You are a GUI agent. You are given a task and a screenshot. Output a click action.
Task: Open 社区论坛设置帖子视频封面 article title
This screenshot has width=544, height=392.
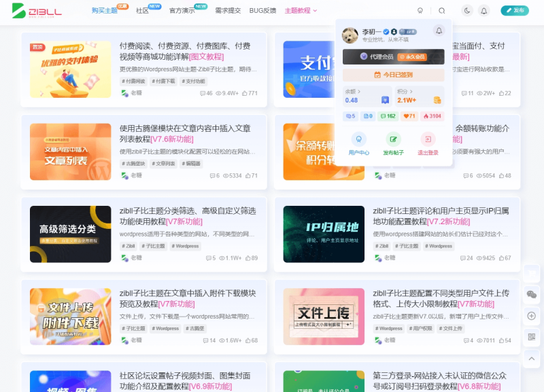185,381
